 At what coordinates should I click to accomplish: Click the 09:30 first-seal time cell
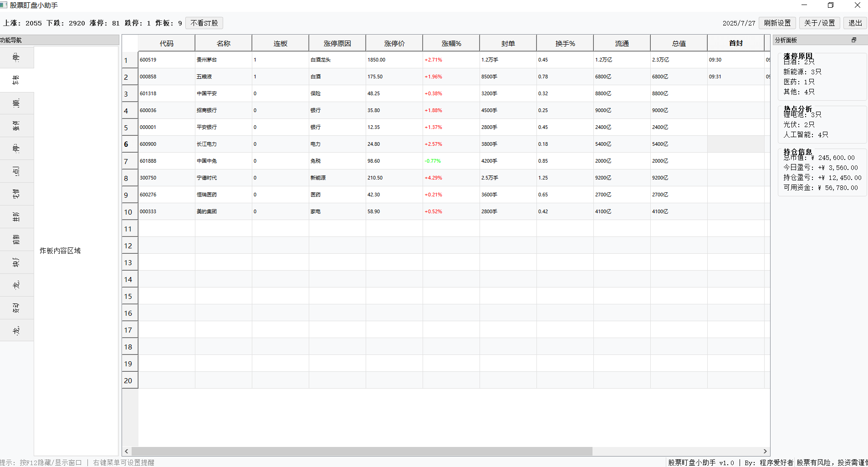point(736,60)
